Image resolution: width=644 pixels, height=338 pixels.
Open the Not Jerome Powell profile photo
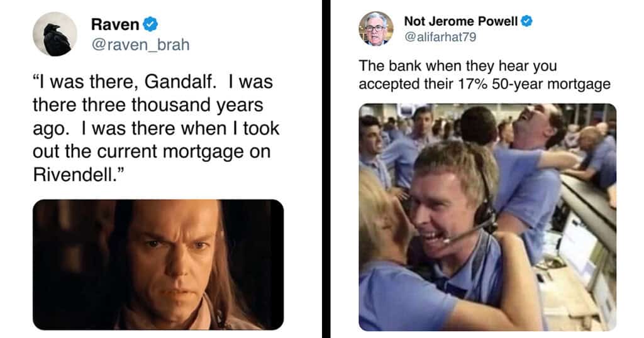point(376,29)
